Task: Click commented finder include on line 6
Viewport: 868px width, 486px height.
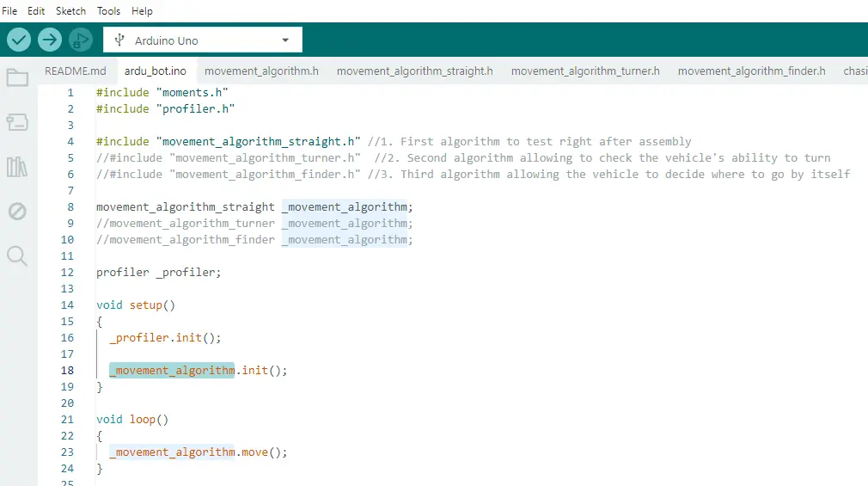Action: pos(229,174)
